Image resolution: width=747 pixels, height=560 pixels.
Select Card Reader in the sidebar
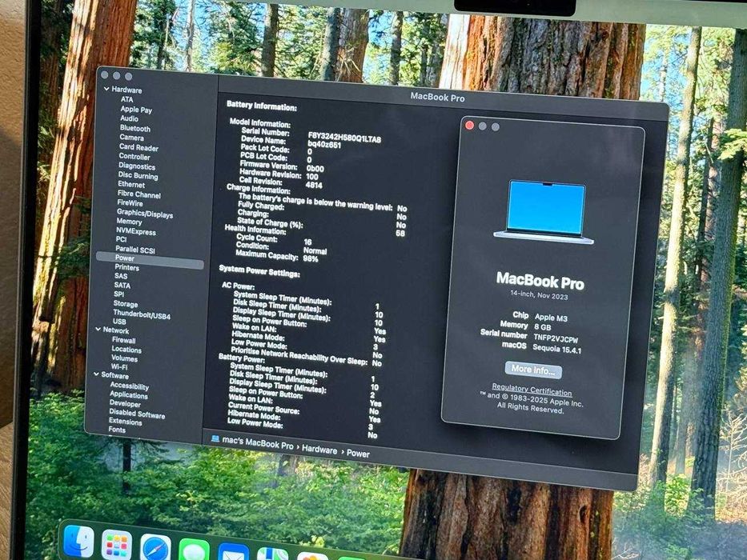[x=139, y=148]
